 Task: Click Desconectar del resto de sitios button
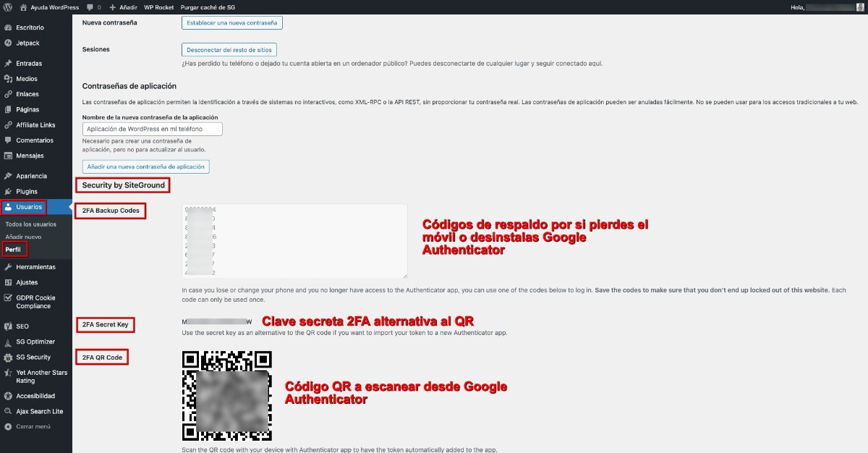229,50
